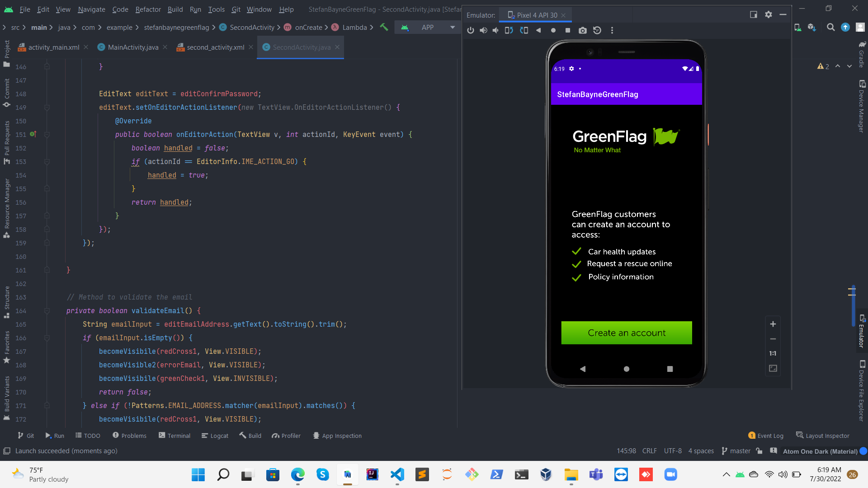Collapse the validateEmail method fold arrow
This screenshot has height=488, width=868.
[x=47, y=311]
